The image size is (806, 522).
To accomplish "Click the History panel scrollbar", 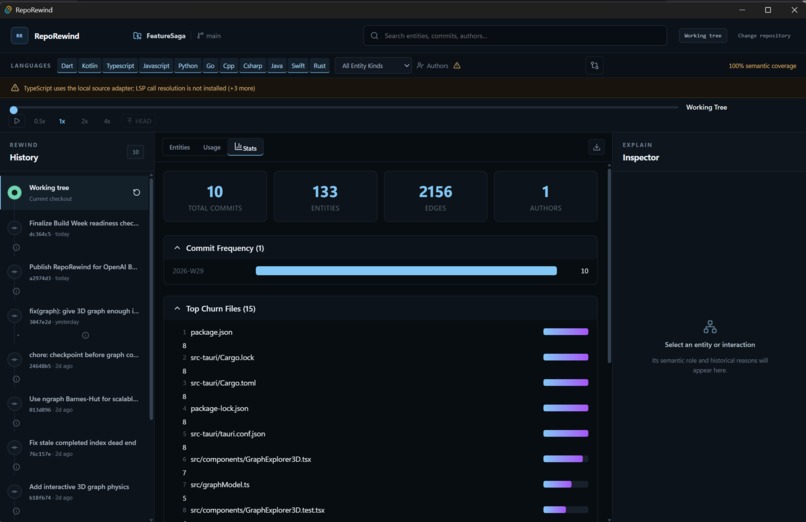I will tap(151, 299).
